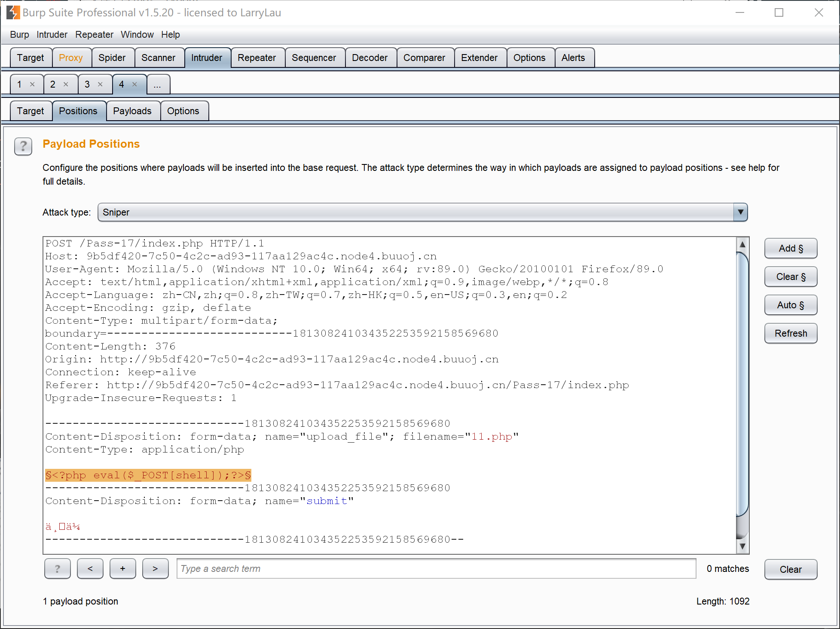Switch to the Decoder tab
This screenshot has width=840, height=629.
pyautogui.click(x=370, y=58)
